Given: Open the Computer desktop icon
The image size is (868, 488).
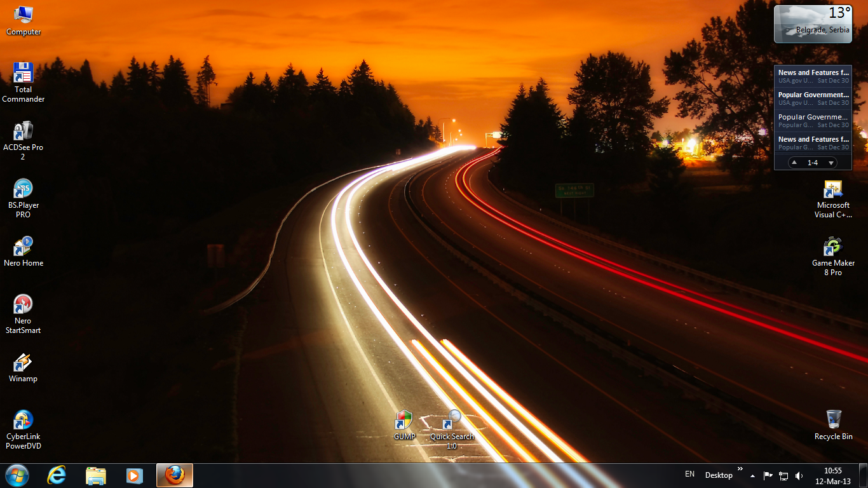Looking at the screenshot, I should point(24,20).
